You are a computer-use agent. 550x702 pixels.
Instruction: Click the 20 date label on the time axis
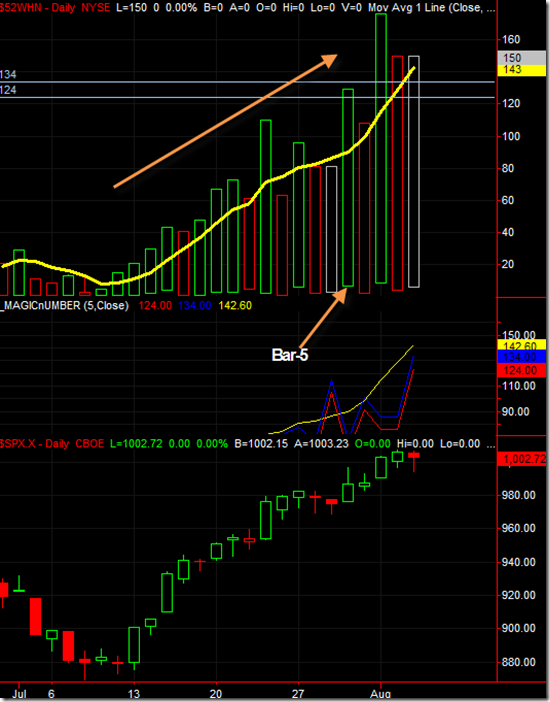pos(215,694)
